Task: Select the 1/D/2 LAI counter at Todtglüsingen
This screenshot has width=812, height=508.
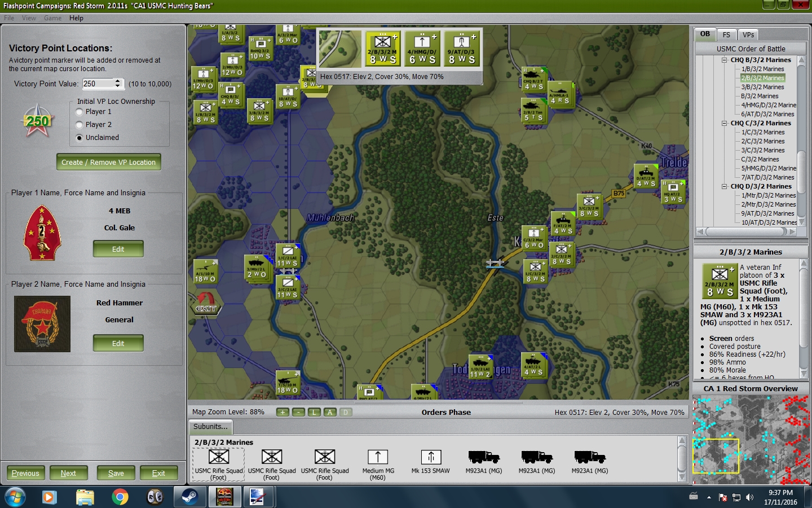Action: tap(480, 367)
